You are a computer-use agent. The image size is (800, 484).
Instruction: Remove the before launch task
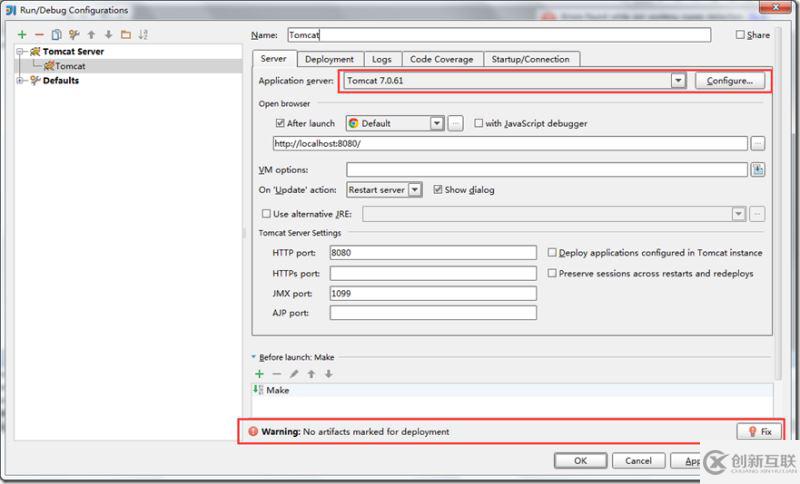coord(277,374)
